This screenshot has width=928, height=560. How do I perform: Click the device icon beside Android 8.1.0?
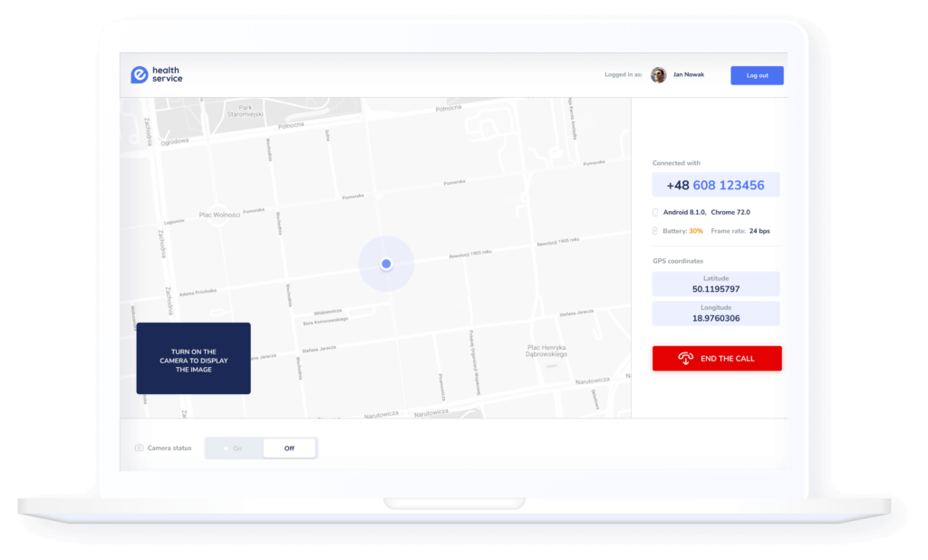click(x=655, y=212)
